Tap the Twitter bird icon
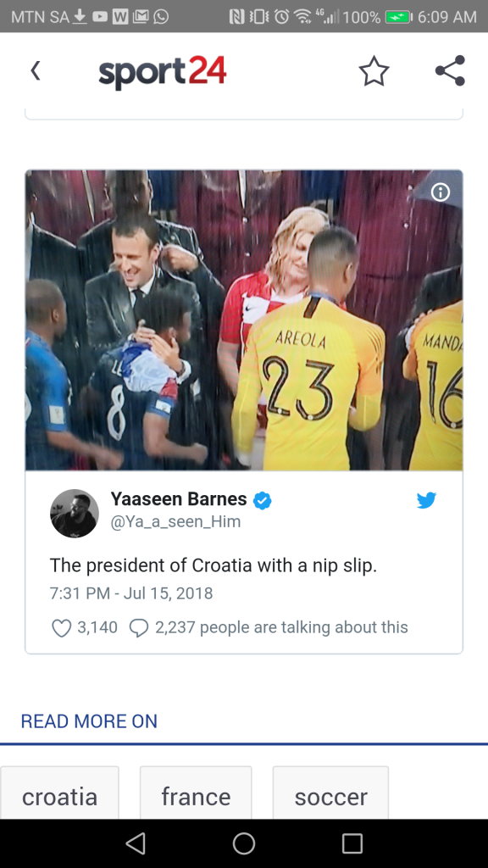This screenshot has width=488, height=868. (426, 500)
